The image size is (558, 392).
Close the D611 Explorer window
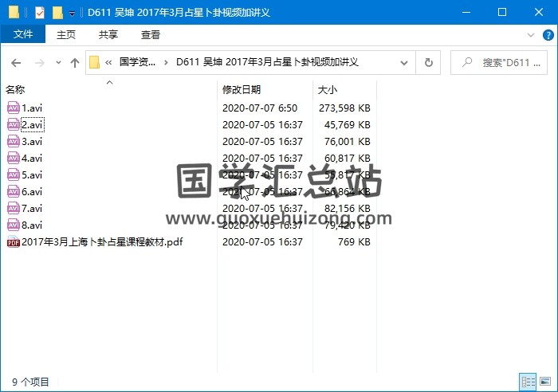click(539, 13)
